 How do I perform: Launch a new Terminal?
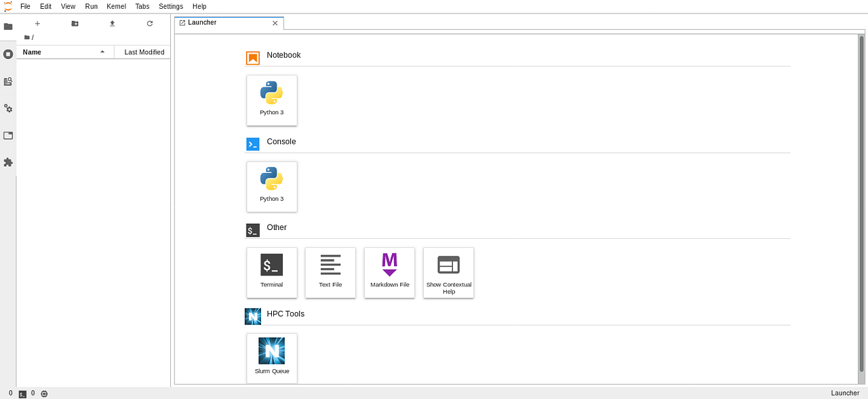pyautogui.click(x=271, y=273)
